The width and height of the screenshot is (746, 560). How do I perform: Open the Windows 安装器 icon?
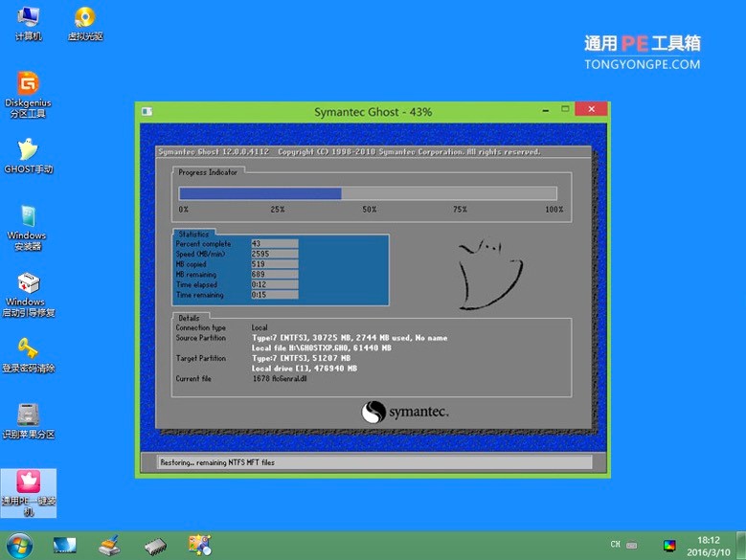pos(27,228)
